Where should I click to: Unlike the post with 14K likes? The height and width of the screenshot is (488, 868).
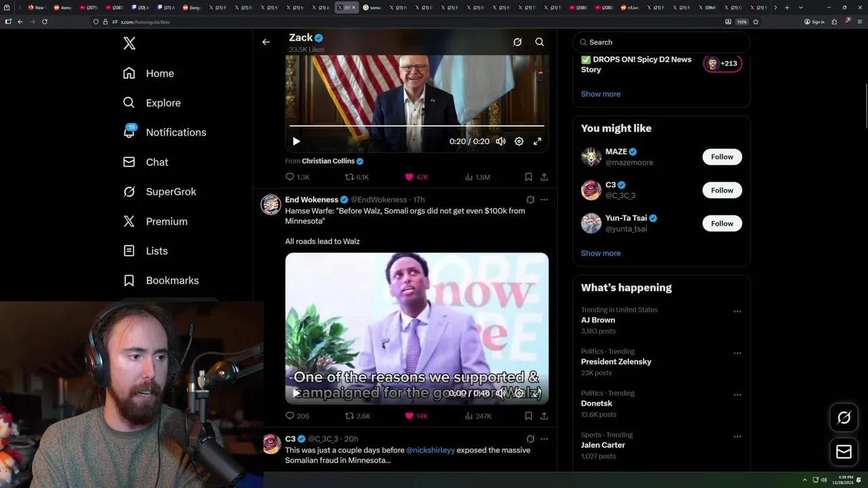click(x=416, y=416)
